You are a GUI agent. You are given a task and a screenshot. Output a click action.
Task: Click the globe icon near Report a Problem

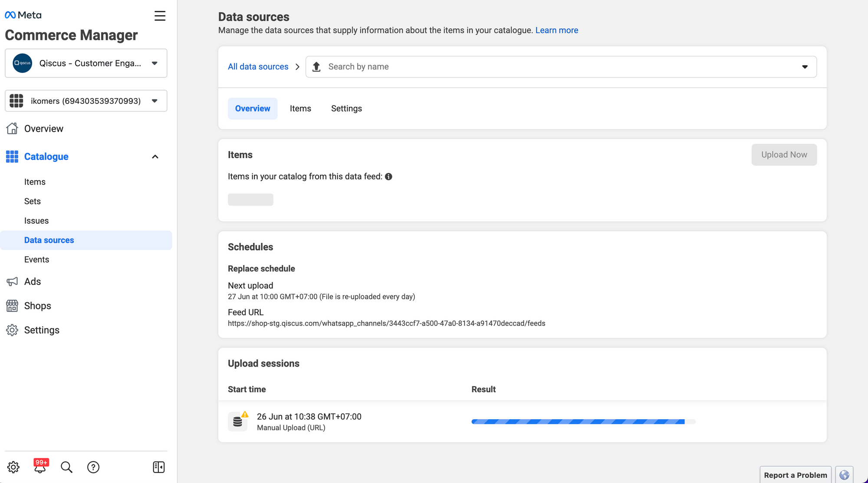coord(844,475)
